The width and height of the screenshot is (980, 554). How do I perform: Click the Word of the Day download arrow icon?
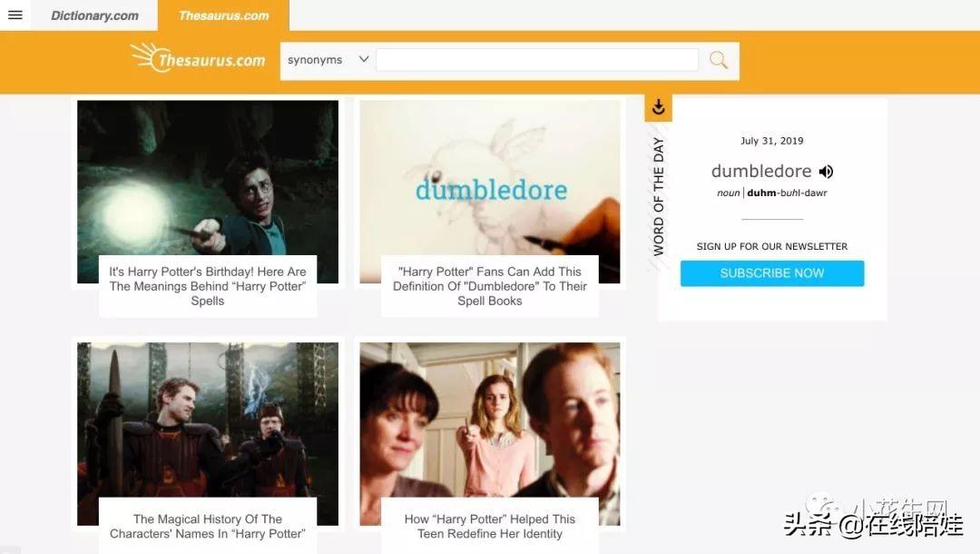658,107
